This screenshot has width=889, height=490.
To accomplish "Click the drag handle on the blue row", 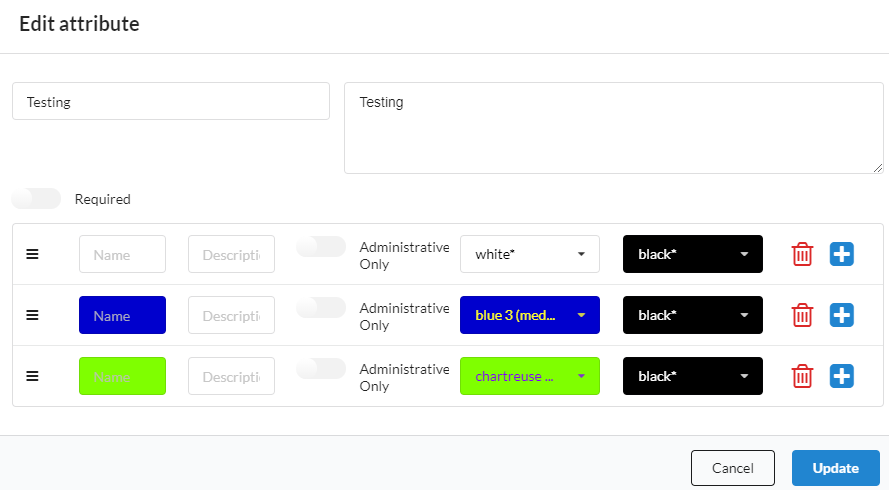I will coord(32,315).
